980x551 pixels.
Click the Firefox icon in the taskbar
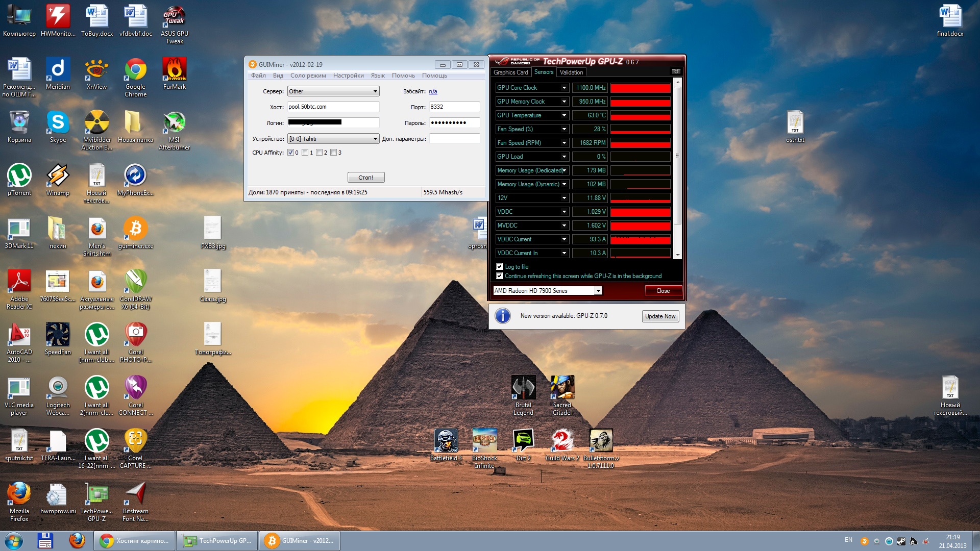click(77, 540)
